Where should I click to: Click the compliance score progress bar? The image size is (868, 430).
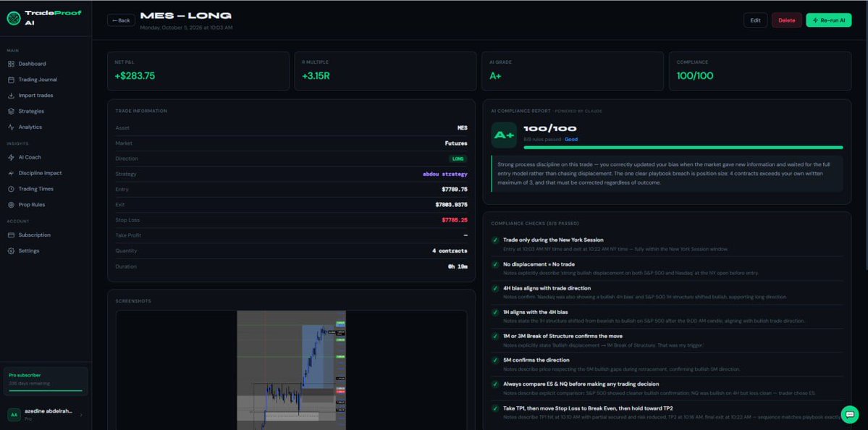683,148
